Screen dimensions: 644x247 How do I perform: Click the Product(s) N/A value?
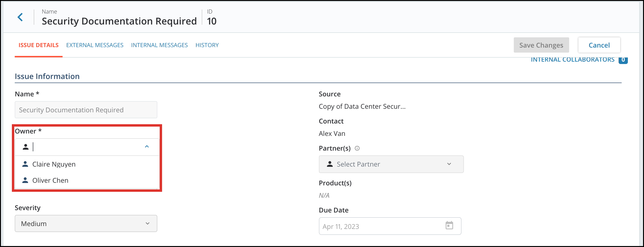click(324, 195)
